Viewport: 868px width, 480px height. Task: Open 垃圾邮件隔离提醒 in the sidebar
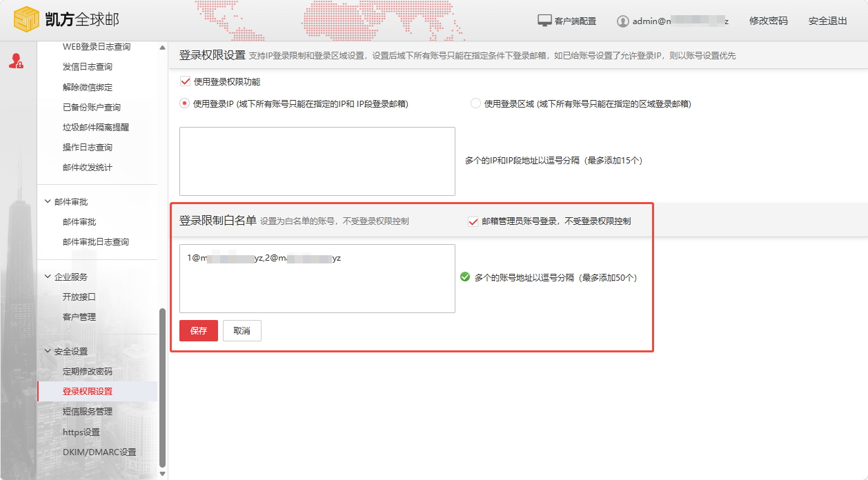pos(97,128)
